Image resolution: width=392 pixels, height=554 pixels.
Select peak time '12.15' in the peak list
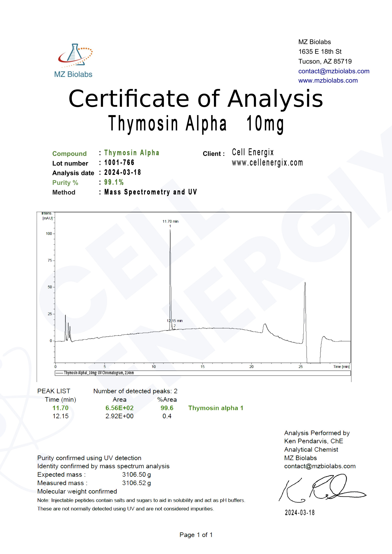point(60,416)
